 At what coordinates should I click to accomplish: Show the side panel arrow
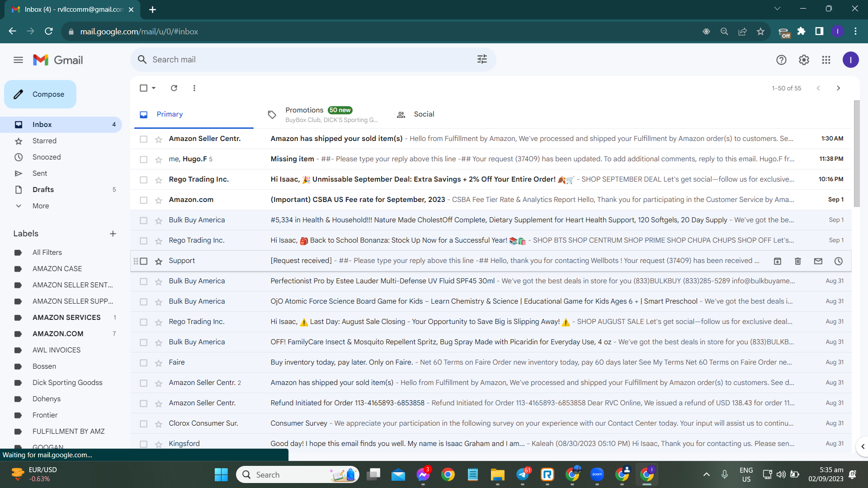click(863, 446)
